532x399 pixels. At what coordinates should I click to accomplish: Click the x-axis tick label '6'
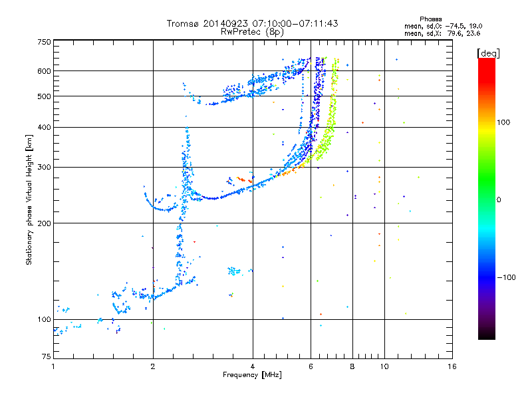tap(311, 366)
